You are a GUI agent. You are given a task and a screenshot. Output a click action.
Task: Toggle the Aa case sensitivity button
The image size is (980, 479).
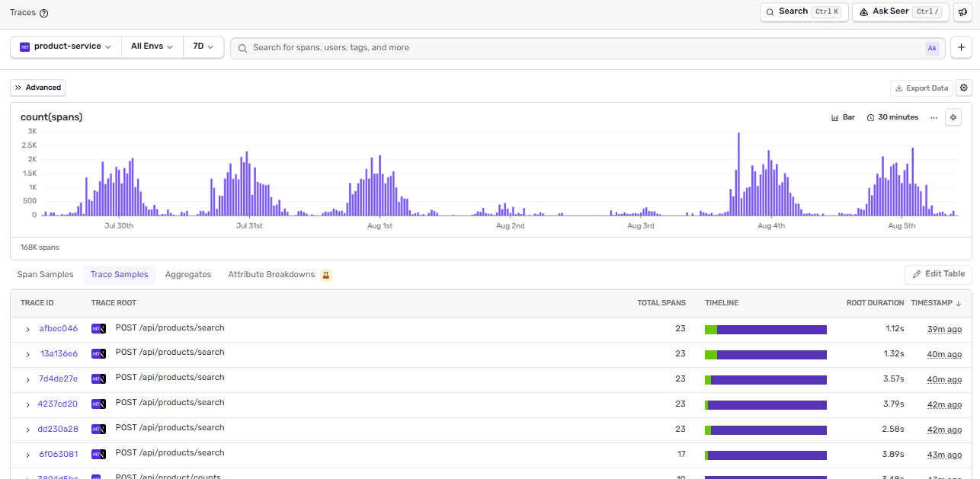point(931,48)
